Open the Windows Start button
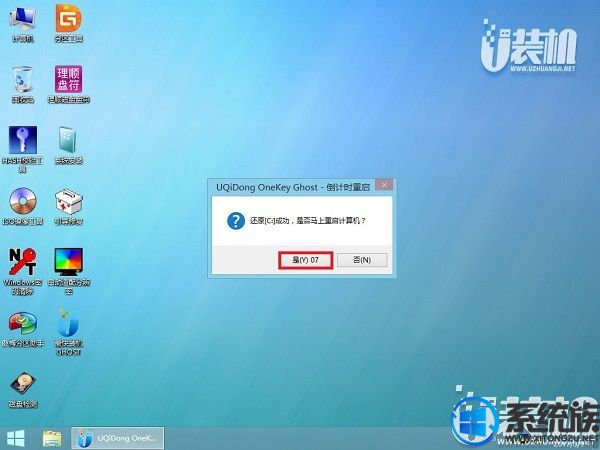This screenshot has height=450, width=600. [x=16, y=439]
